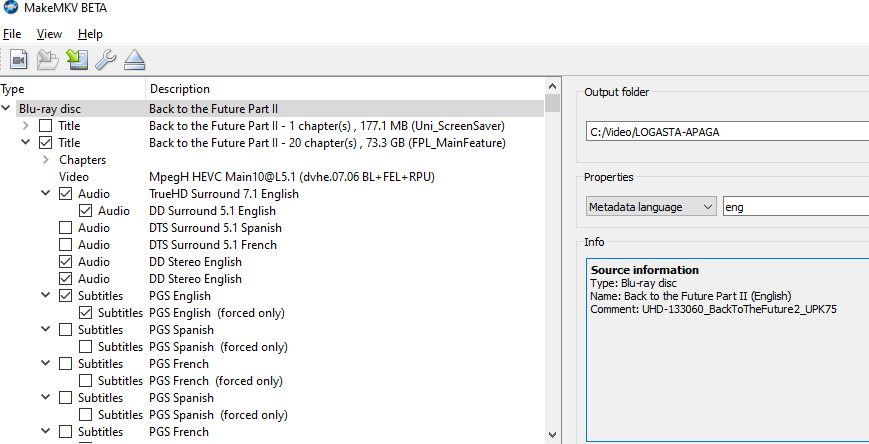Click the metadata language value field 'eng'
The width and height of the screenshot is (869, 444).
(x=796, y=207)
